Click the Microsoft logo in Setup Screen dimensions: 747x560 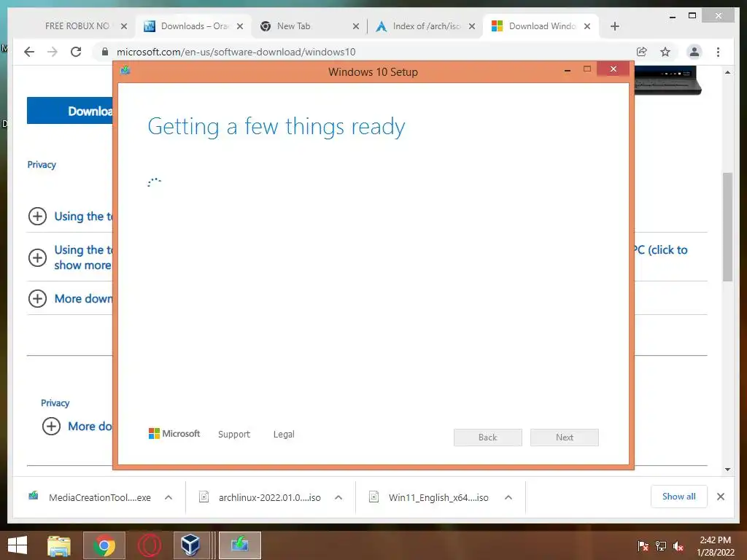tap(174, 433)
